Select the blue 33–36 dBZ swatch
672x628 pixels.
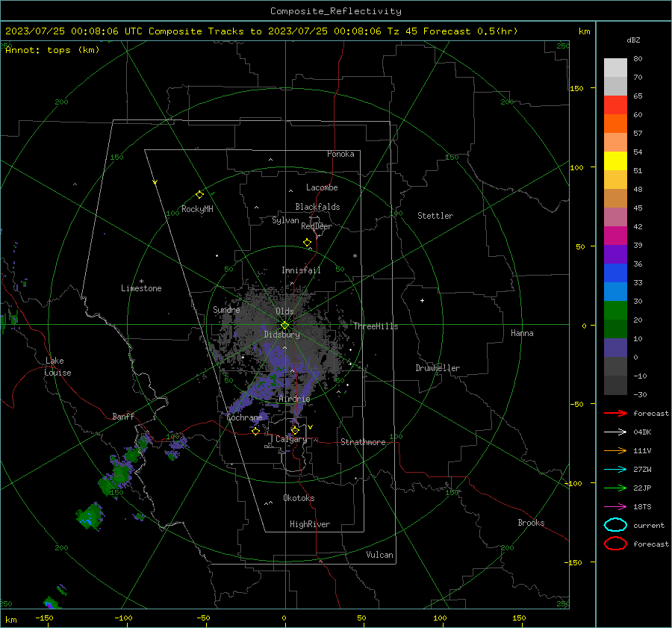[615, 273]
